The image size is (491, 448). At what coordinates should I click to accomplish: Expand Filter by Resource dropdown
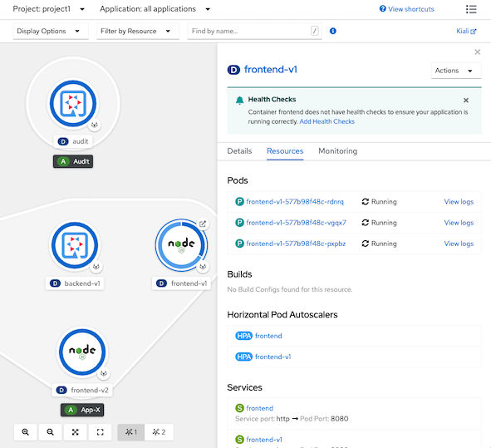click(138, 31)
